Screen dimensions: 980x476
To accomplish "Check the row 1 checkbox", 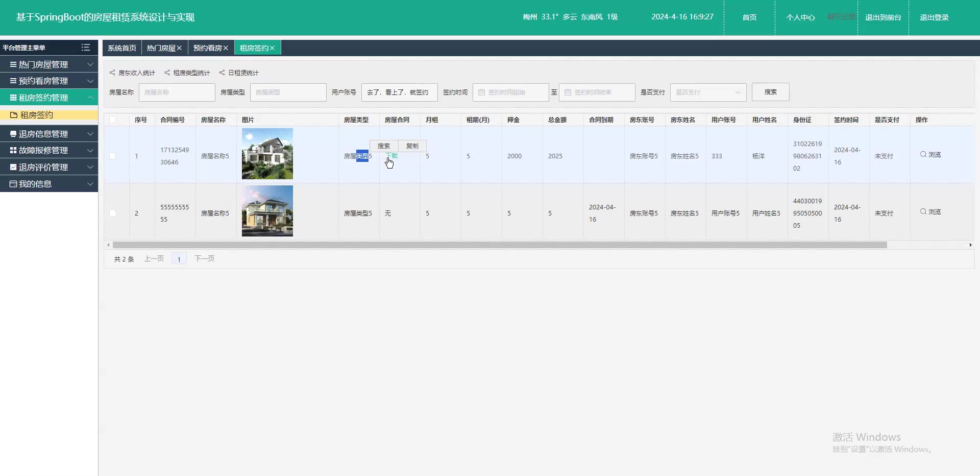I will pyautogui.click(x=113, y=156).
